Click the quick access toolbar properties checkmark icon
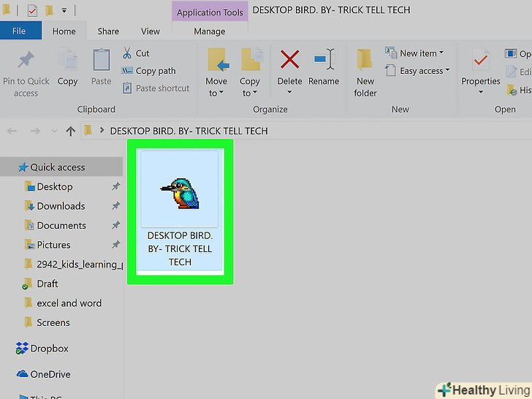This screenshot has height=399, width=532. (x=32, y=10)
